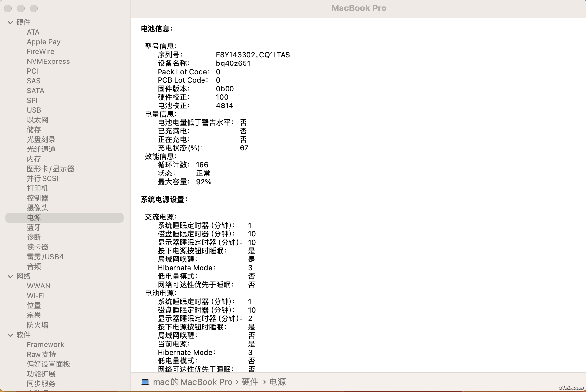Open the 同步服务 sidebar entry
Screen dimensions: 586x392
point(41,384)
